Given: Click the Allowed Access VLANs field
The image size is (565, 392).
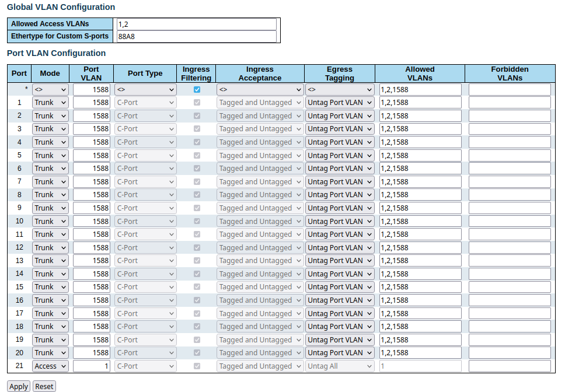Looking at the screenshot, I should pos(196,24).
